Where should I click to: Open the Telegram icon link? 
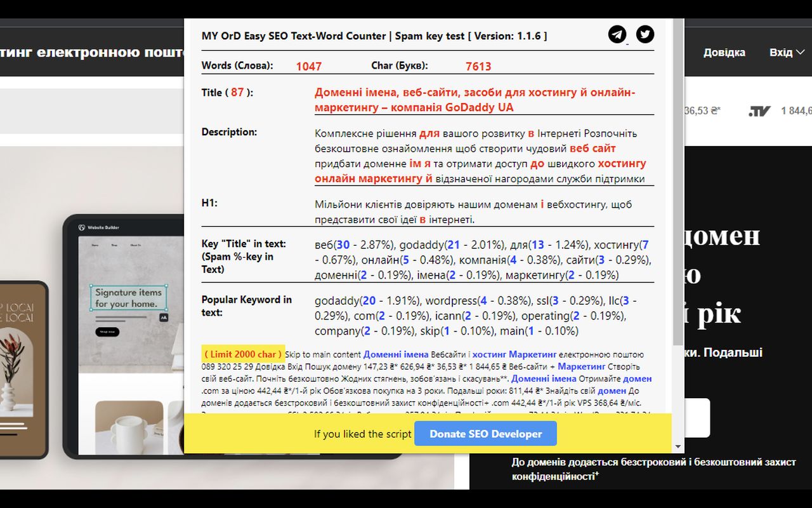click(617, 34)
